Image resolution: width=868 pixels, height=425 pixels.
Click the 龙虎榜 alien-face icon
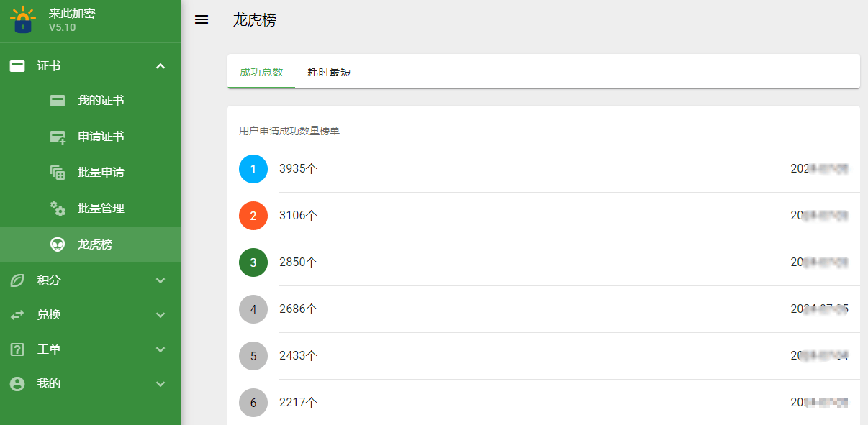58,245
